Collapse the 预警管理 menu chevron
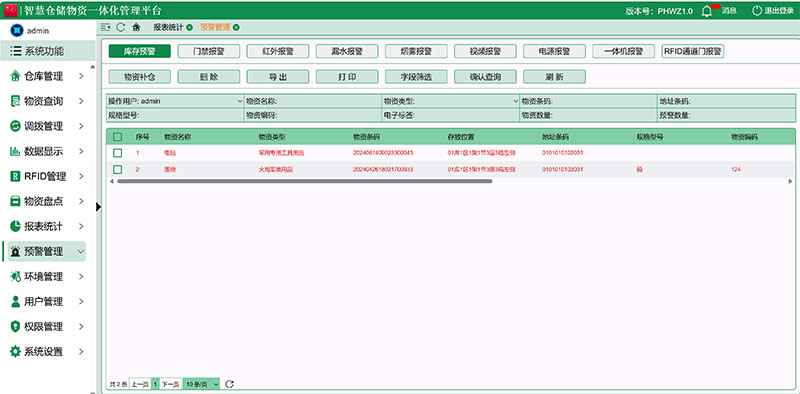Image resolution: width=800 pixels, height=394 pixels. click(81, 251)
